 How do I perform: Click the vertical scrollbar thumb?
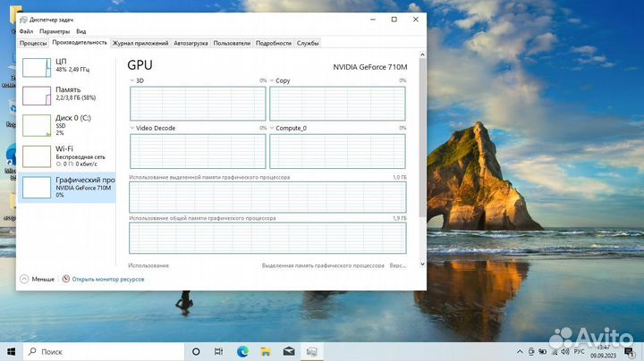pyautogui.click(x=422, y=138)
